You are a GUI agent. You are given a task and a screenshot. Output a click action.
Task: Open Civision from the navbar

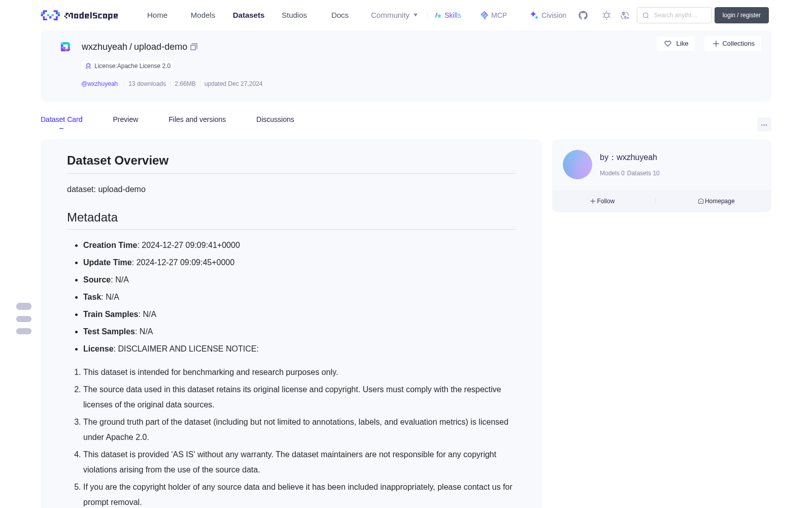pos(548,15)
